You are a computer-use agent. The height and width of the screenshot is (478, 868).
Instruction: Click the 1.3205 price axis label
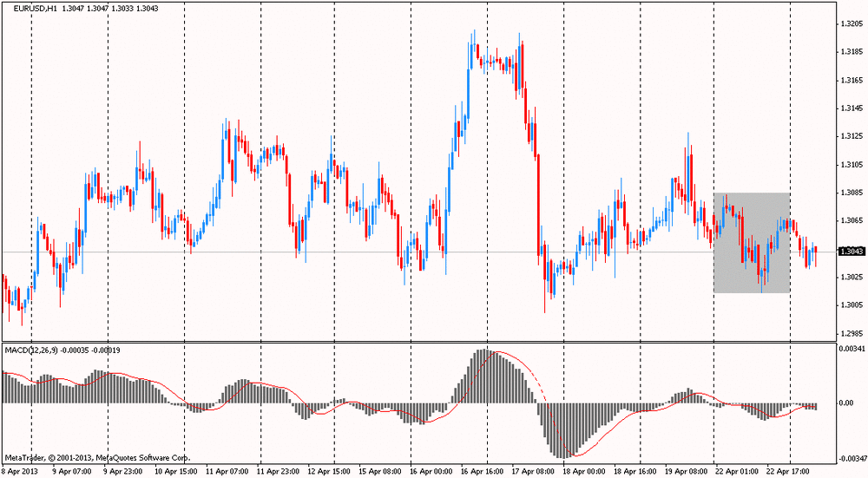pos(851,24)
